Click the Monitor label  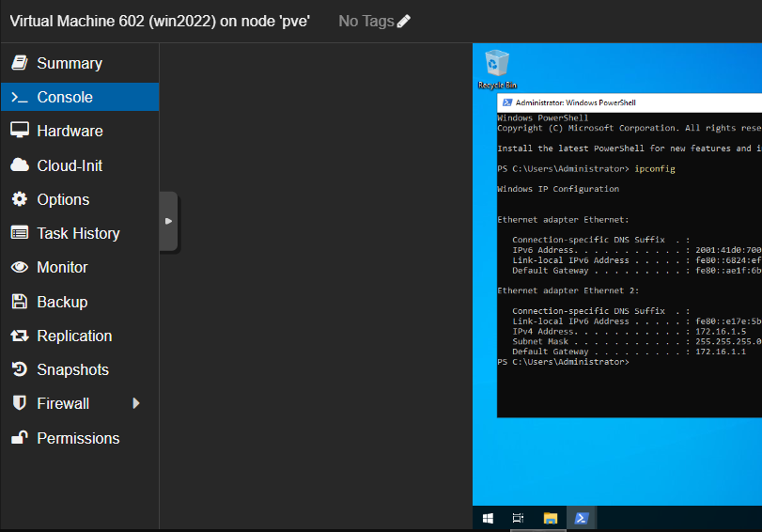[x=62, y=267]
